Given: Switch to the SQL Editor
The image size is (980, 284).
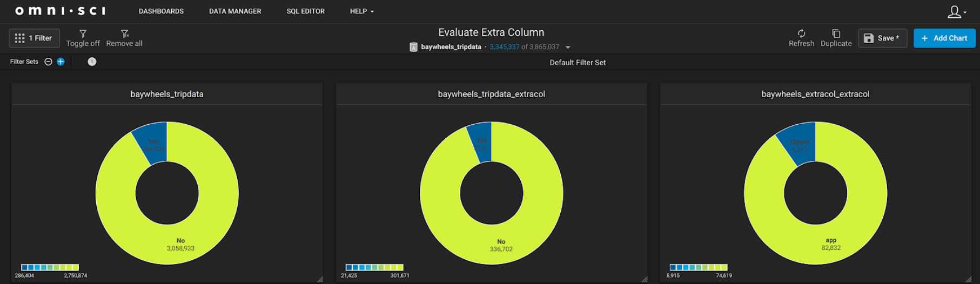Looking at the screenshot, I should pyautogui.click(x=305, y=11).
